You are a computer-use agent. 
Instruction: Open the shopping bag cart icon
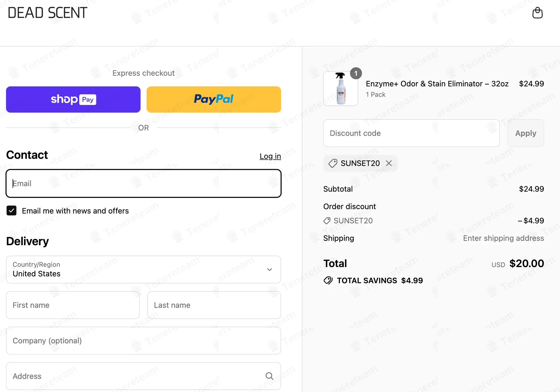537,13
